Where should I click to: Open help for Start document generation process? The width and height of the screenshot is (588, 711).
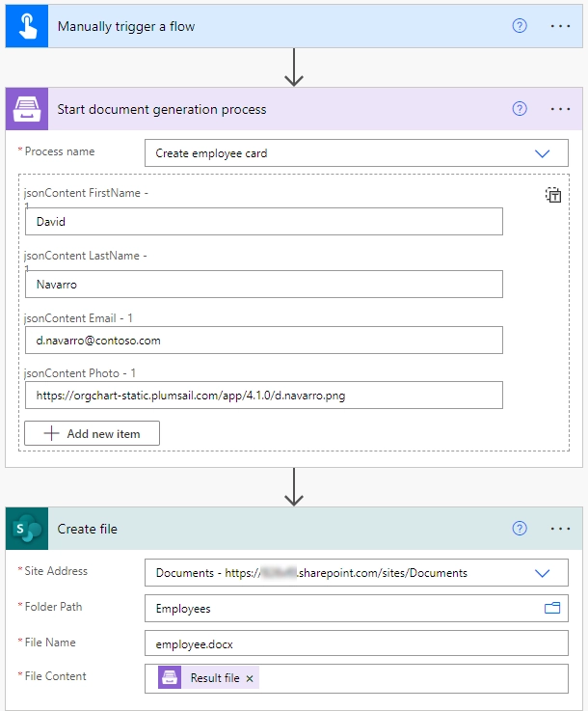pos(520,109)
